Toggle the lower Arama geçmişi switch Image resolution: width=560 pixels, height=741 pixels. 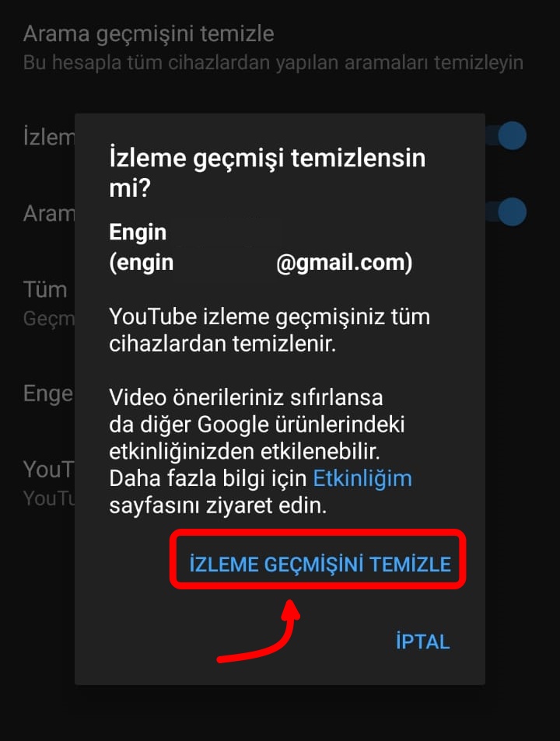tap(507, 211)
